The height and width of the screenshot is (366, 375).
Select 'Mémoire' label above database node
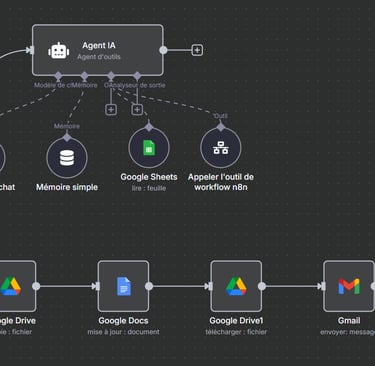(67, 126)
